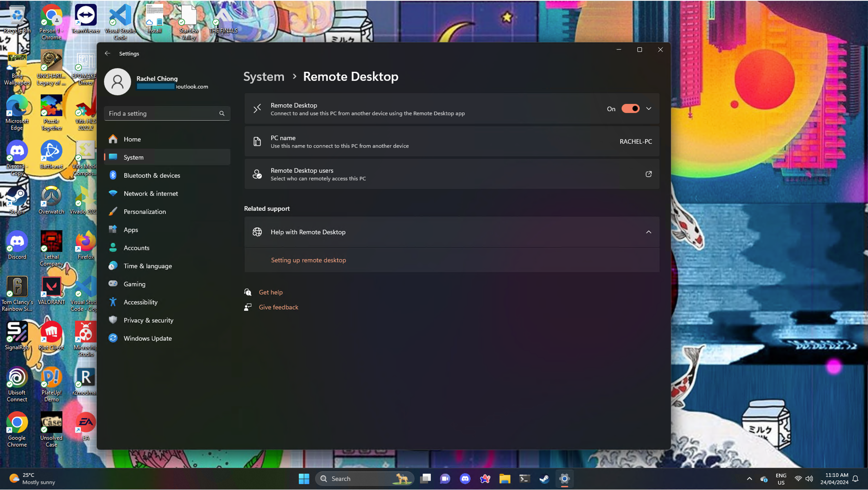
Task: Collapse the Help with Remote Desktop panel
Action: point(649,232)
